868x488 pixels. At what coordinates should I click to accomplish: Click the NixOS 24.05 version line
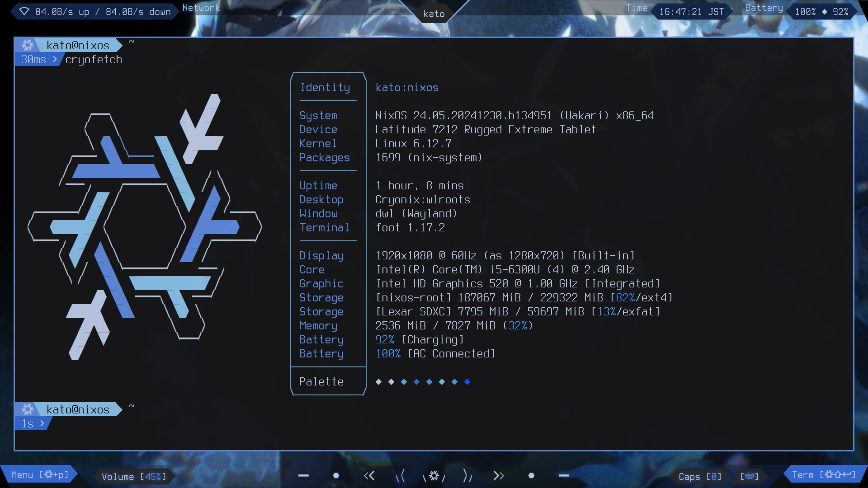click(514, 116)
